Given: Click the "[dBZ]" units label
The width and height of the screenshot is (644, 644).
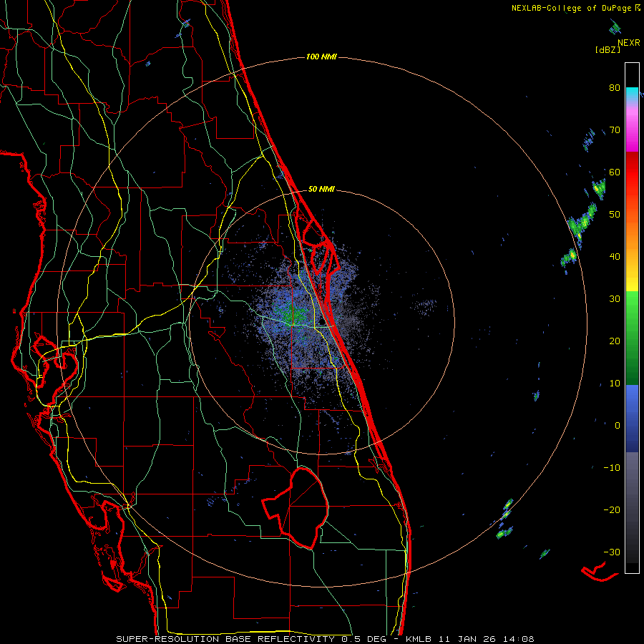Looking at the screenshot, I should pyautogui.click(x=608, y=49).
